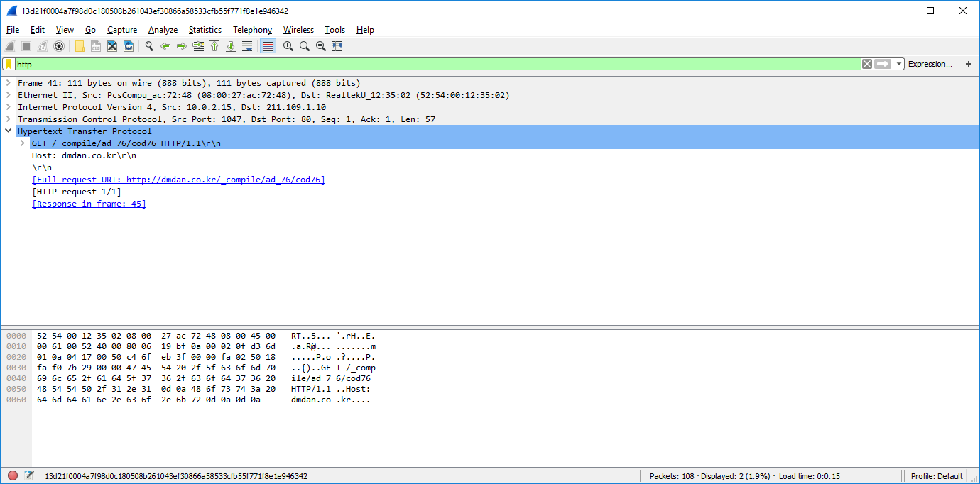Open the Statistics menu
This screenshot has height=484, width=980.
point(205,30)
